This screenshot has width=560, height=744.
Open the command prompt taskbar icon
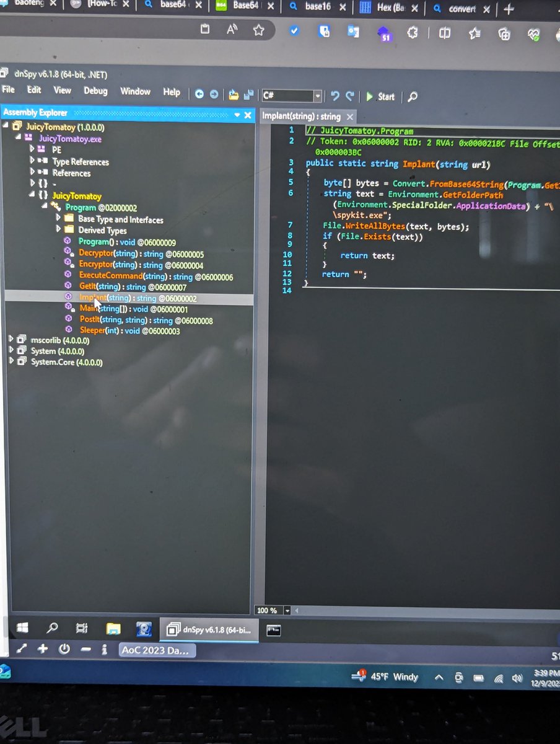(274, 631)
